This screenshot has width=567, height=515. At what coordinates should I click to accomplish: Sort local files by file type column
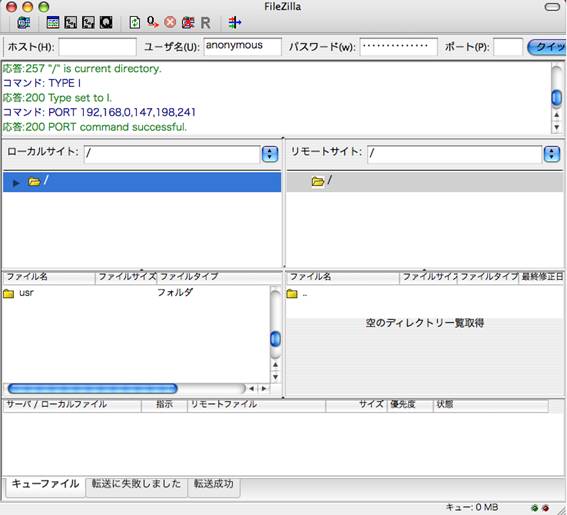tap(219, 277)
